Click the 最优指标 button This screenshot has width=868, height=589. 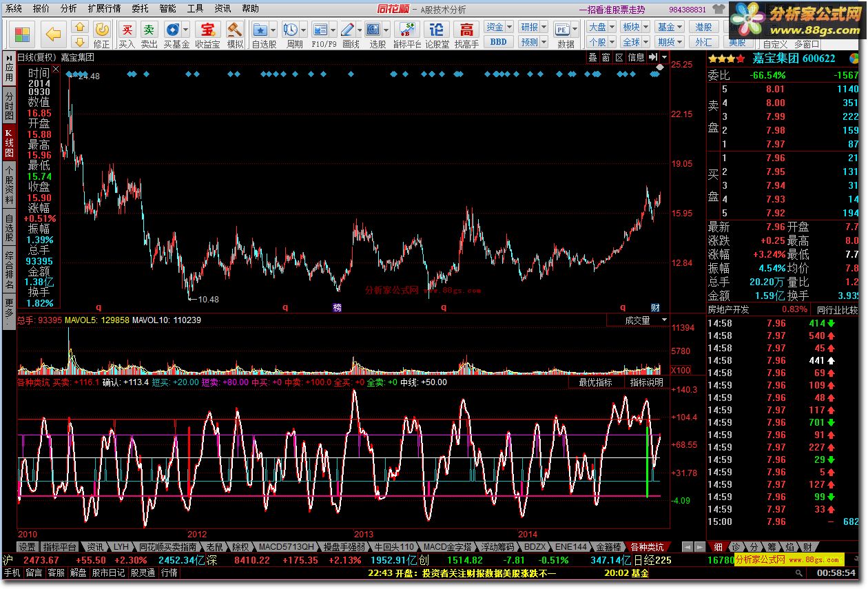595,382
